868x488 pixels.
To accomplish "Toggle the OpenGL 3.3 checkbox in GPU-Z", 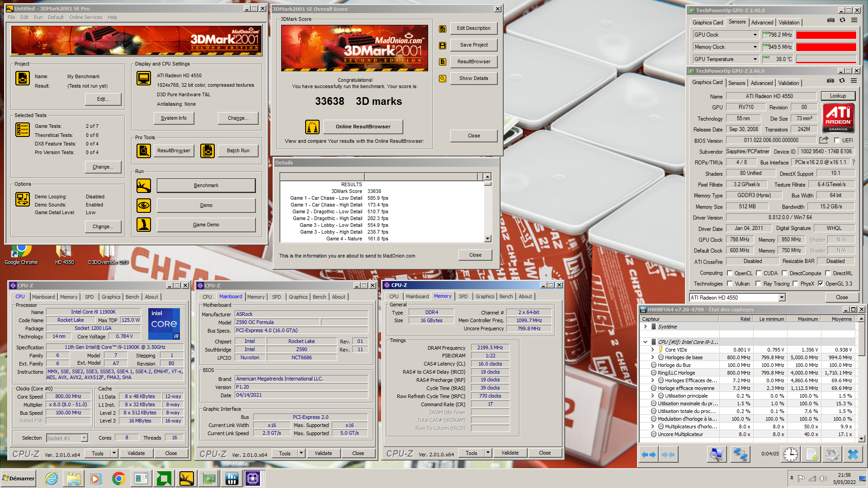I will (821, 284).
